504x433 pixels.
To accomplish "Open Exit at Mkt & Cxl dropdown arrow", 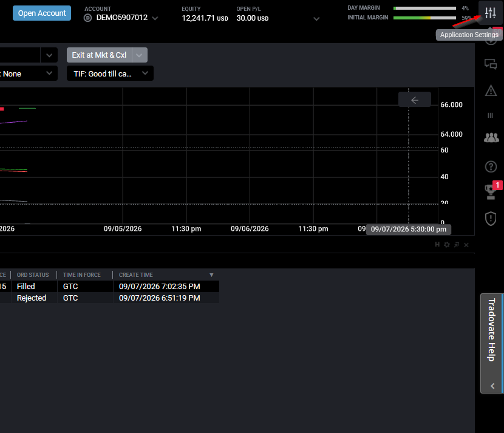I will (x=139, y=55).
